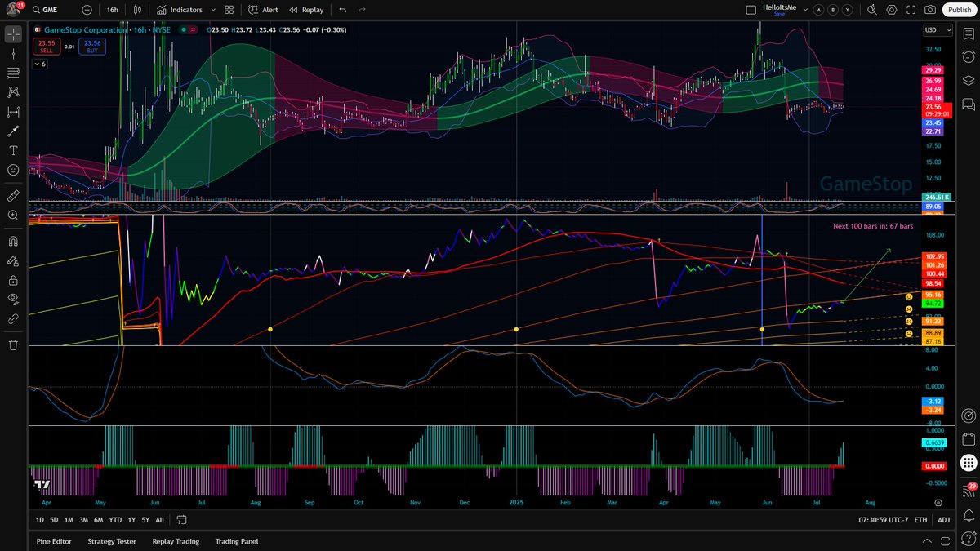Screen dimensions: 980x551
Task: Set the time range to 1M
Action: [69, 520]
